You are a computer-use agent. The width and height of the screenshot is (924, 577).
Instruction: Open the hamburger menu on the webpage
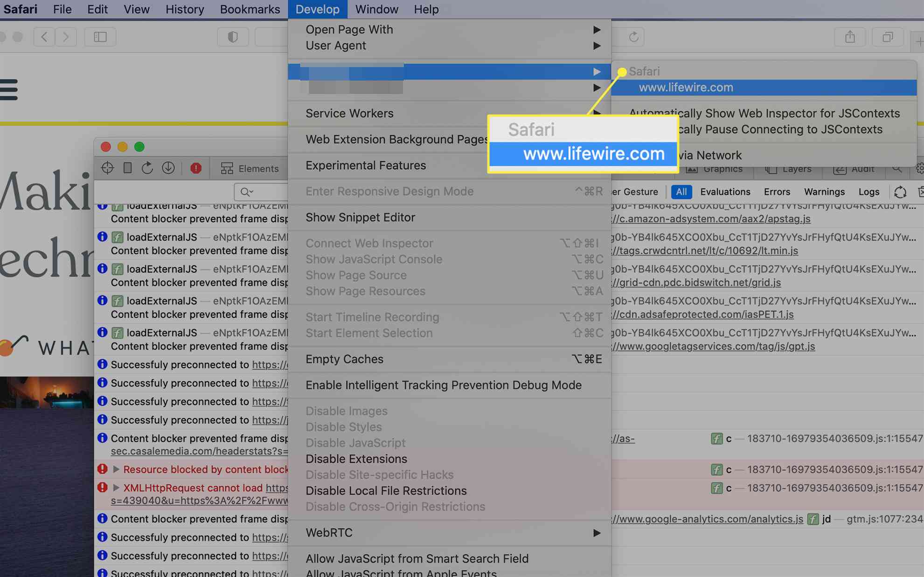point(9,89)
